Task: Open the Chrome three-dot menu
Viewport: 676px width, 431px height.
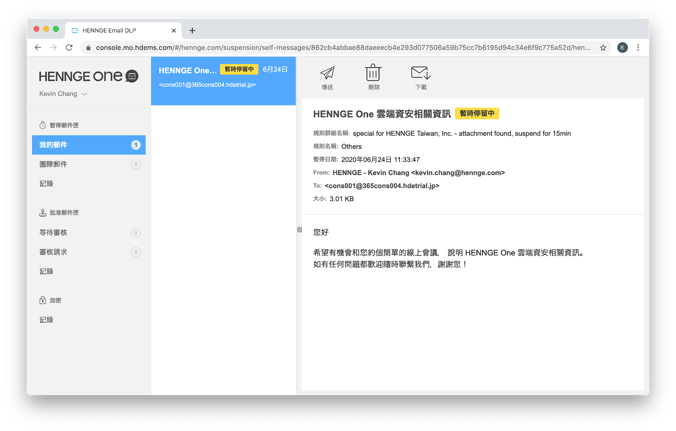Action: pyautogui.click(x=638, y=47)
